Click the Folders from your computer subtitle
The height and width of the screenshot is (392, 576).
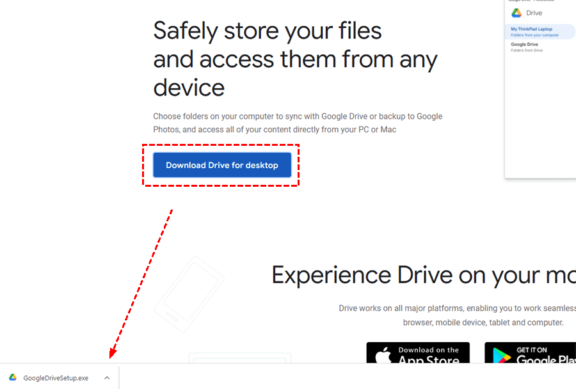pos(534,35)
